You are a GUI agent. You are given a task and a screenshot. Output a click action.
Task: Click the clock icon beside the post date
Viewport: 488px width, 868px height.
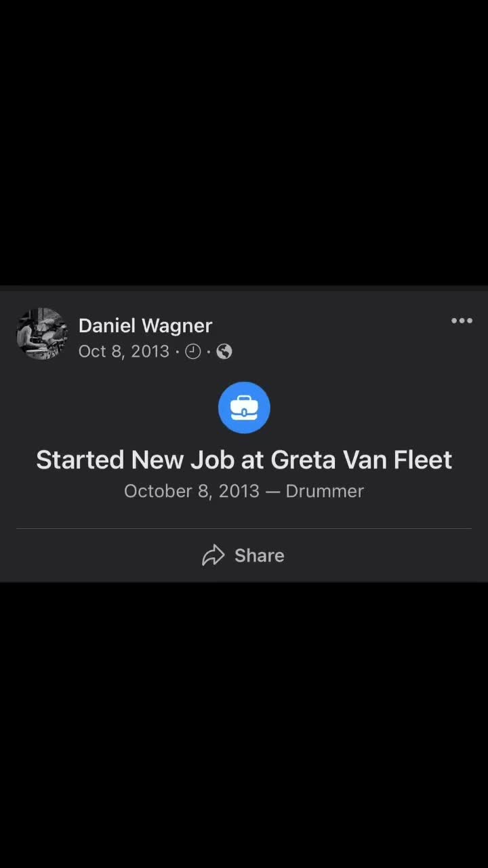[192, 351]
